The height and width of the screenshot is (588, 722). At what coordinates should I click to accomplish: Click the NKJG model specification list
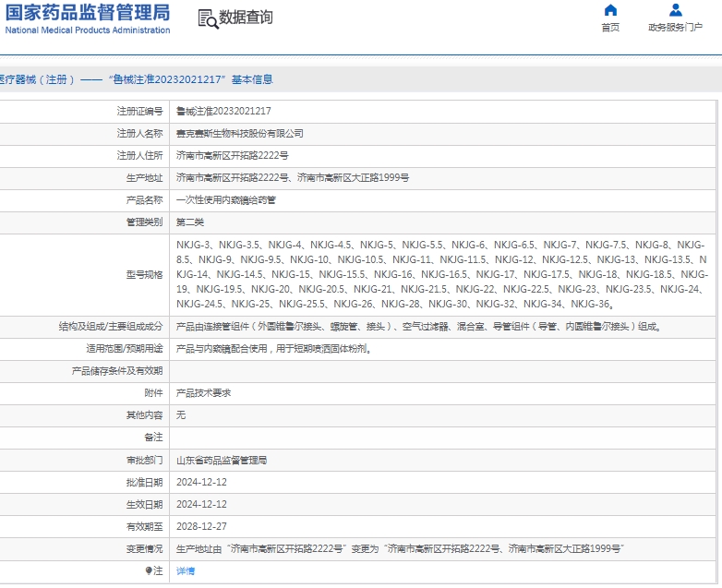(x=442, y=274)
